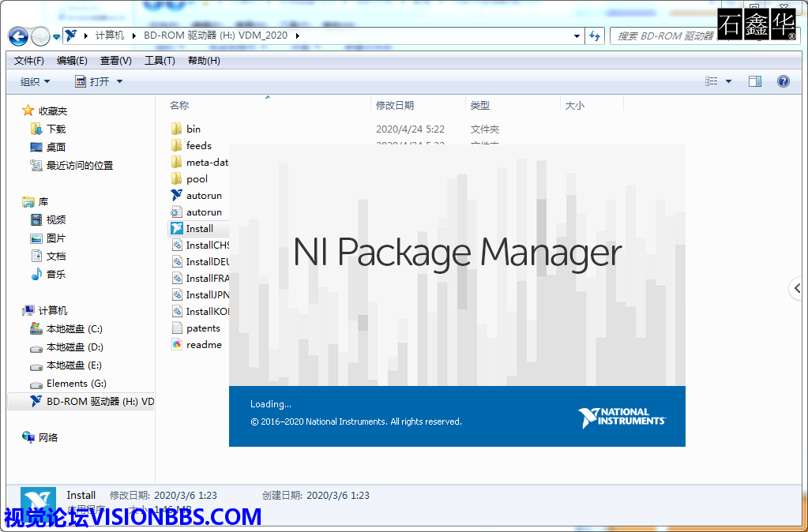Select the bin folder icon
808x532 pixels.
176,128
